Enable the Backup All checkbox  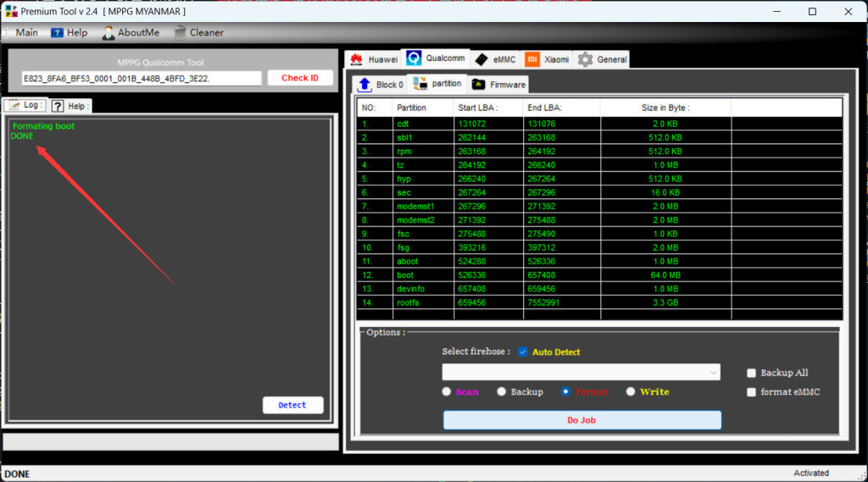(x=752, y=373)
